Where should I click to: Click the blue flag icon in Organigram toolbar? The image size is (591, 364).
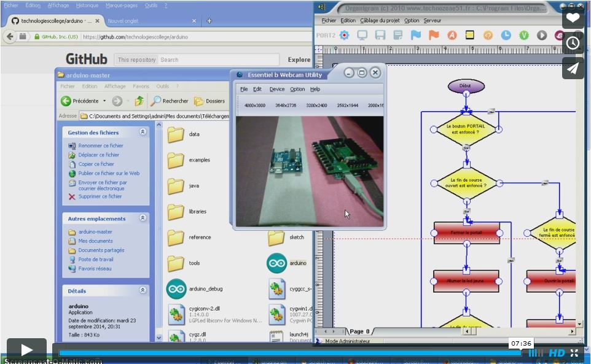pos(416,35)
